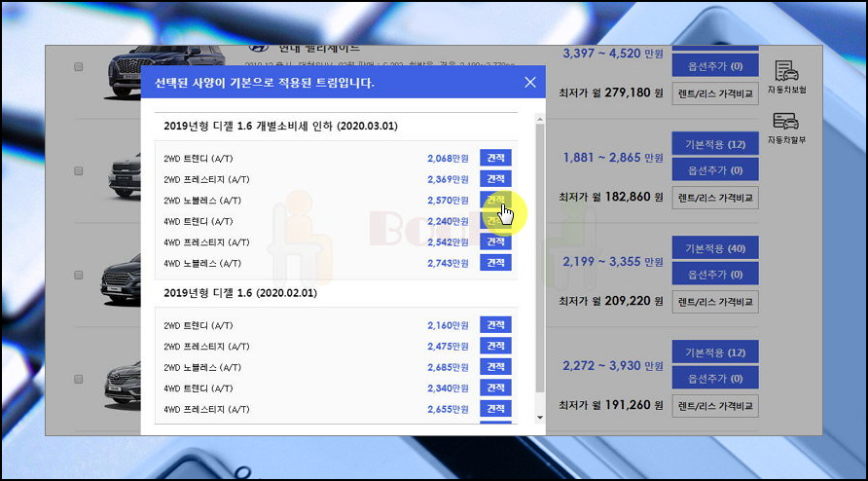Click 기본적용 (12) in the 2,272 ~ 3,930 만원 row
Image resolution: width=868 pixels, height=481 pixels.
point(715,351)
